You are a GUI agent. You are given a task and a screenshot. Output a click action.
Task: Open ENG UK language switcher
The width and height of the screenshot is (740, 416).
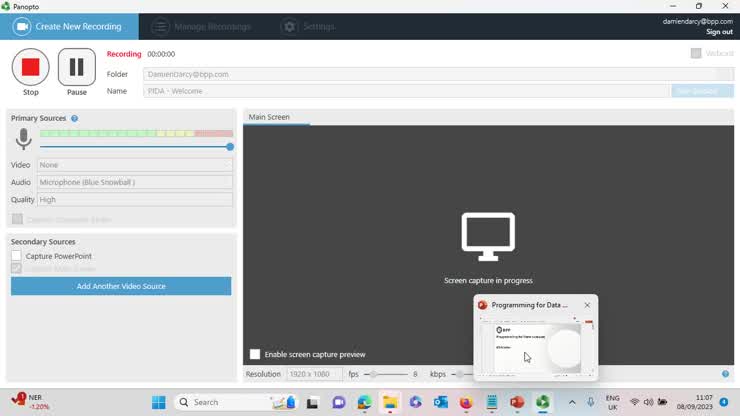[x=613, y=402]
